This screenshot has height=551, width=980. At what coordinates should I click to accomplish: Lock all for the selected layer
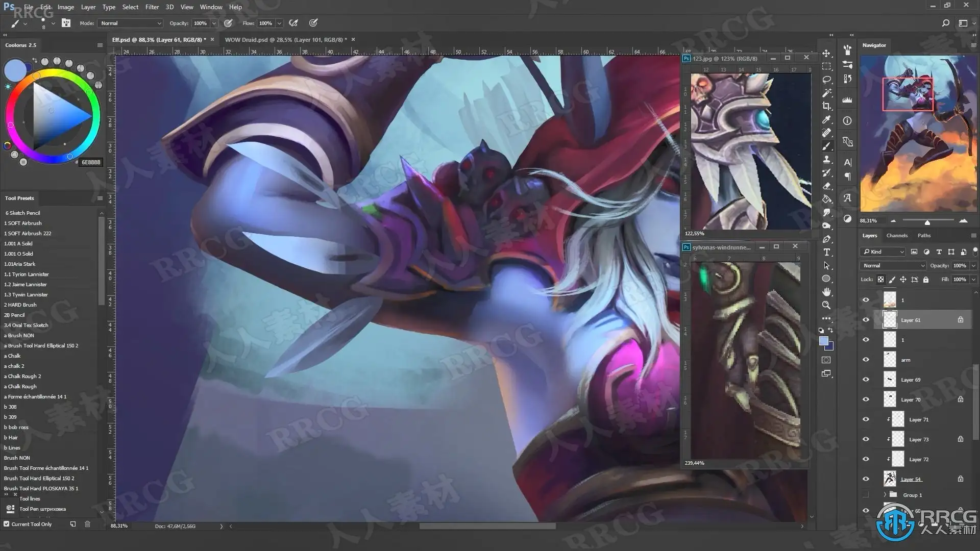coord(926,280)
